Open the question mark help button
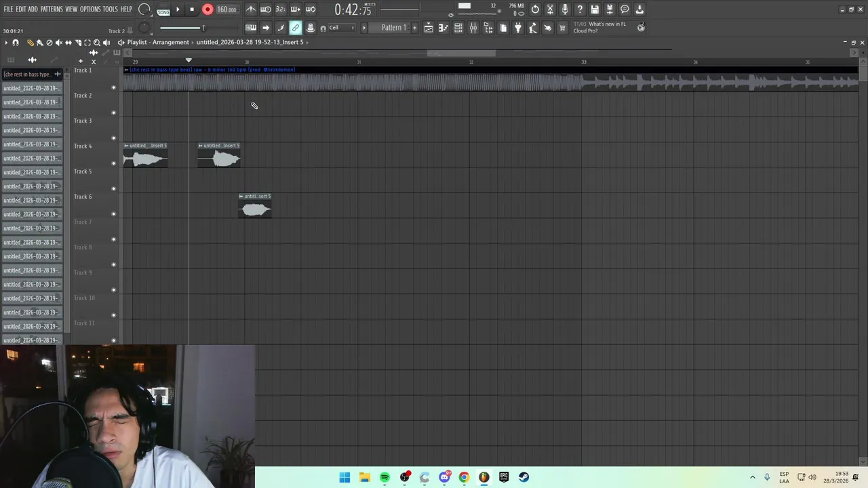868x488 pixels. [580, 9]
